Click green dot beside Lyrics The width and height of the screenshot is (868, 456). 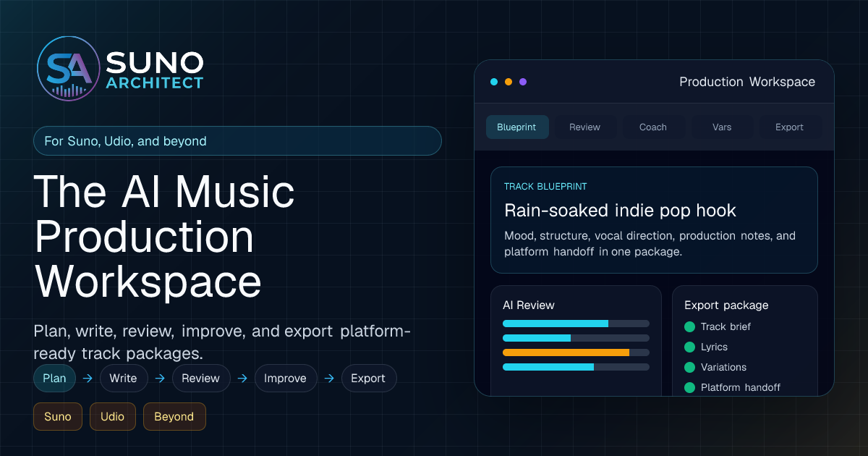pyautogui.click(x=689, y=347)
